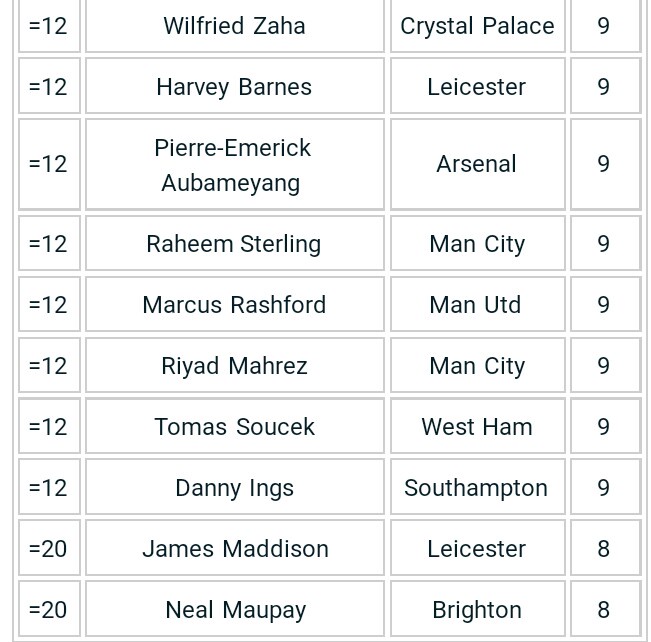Click the Marcus Rashford name cell

(234, 305)
